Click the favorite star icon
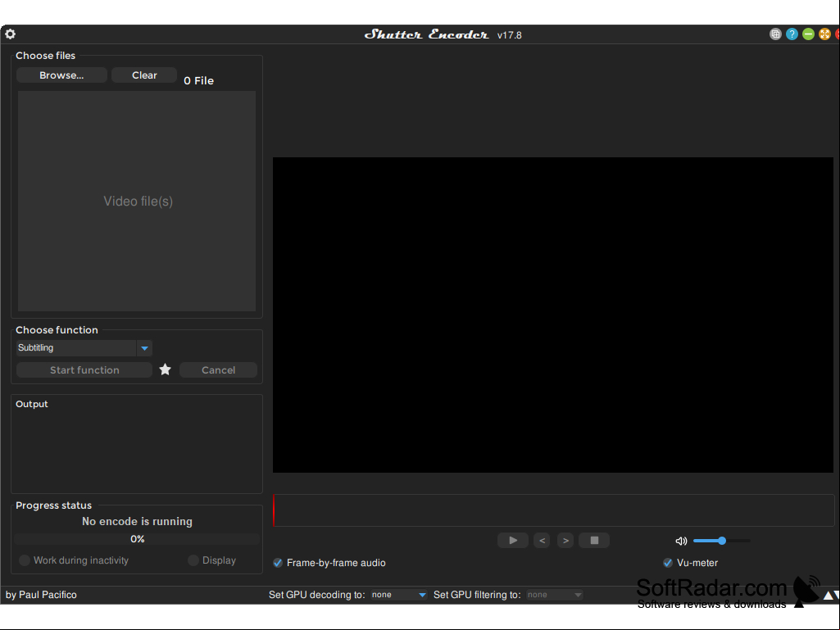Viewport: 840px width, 630px height. (x=165, y=369)
